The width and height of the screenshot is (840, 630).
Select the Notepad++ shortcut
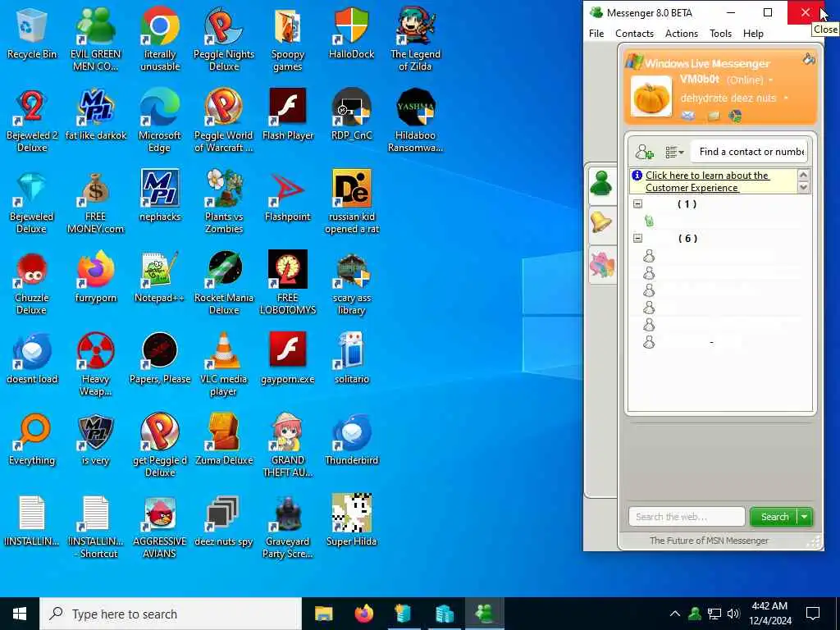(160, 277)
